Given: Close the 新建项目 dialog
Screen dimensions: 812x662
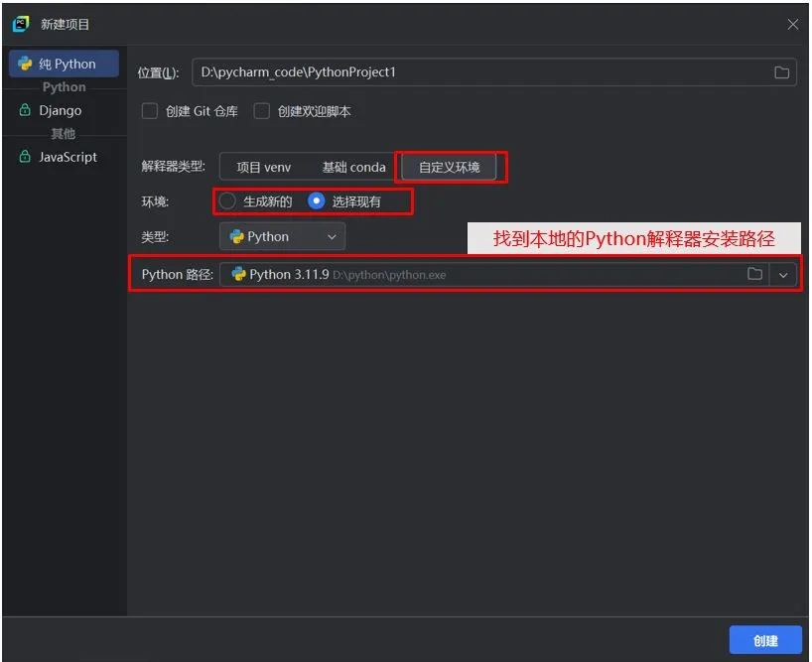Looking at the screenshot, I should [x=792, y=25].
